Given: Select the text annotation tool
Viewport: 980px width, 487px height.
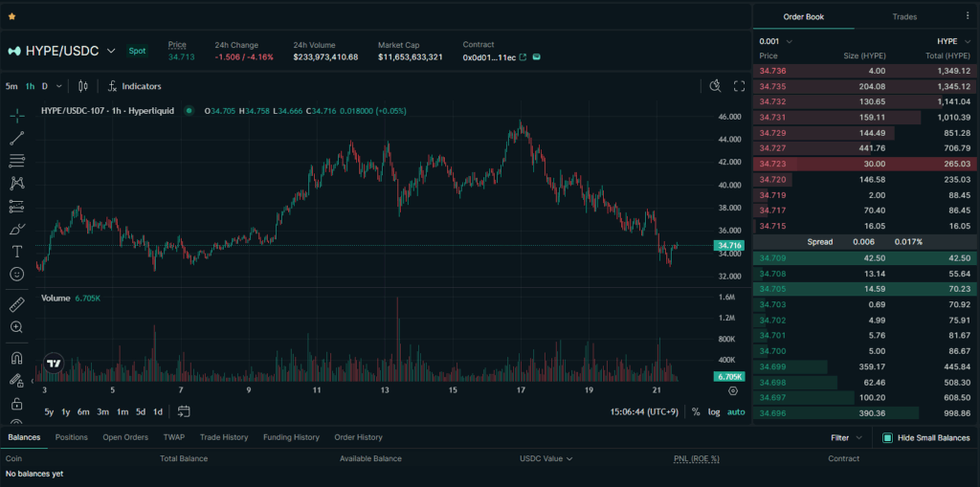Looking at the screenshot, I should pyautogui.click(x=17, y=252).
